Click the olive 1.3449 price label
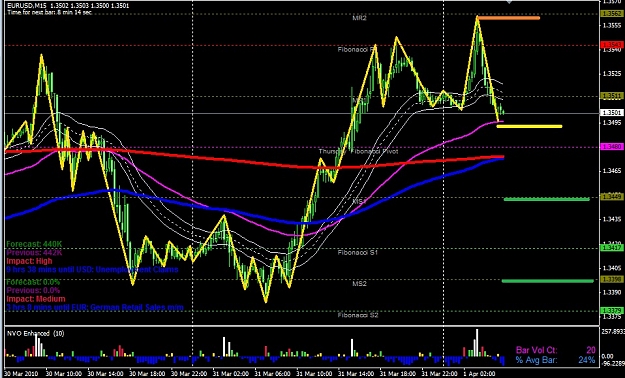This screenshot has width=625, height=378. coord(611,197)
